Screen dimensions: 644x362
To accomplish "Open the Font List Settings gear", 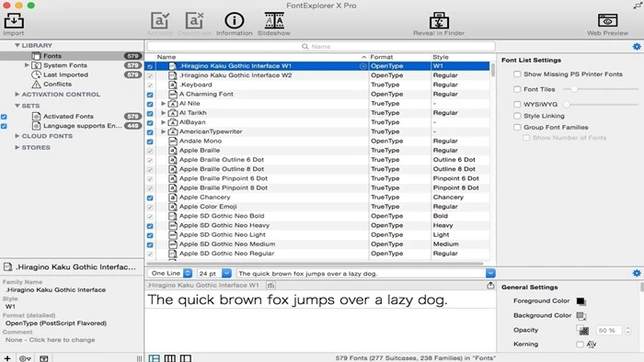I will click(637, 46).
